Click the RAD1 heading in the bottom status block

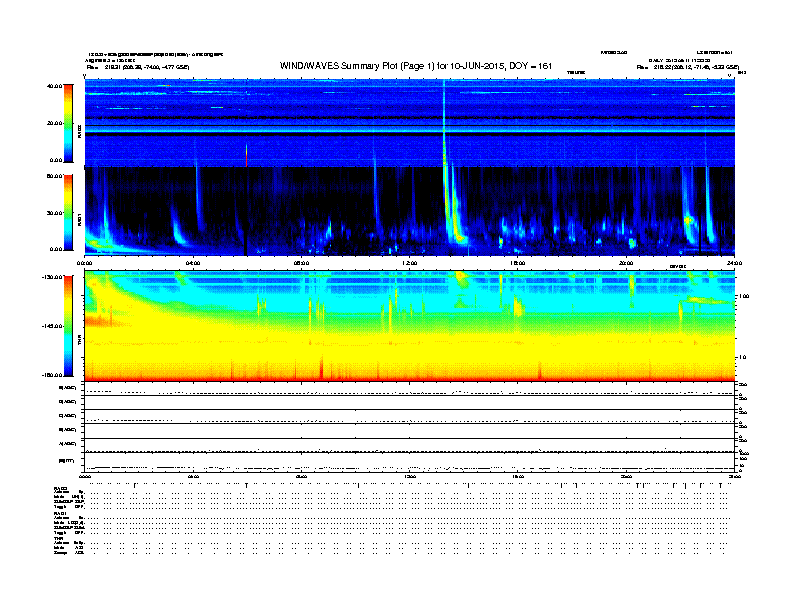[x=60, y=514]
